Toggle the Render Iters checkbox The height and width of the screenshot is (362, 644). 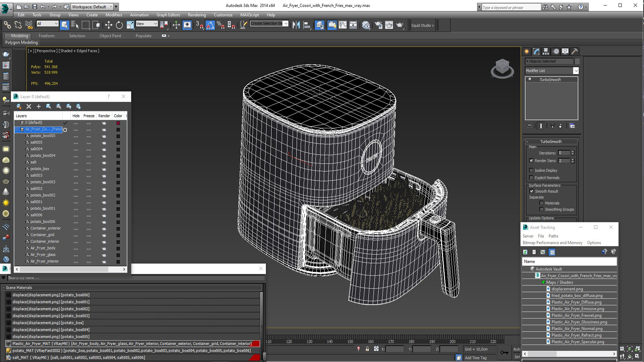point(531,161)
